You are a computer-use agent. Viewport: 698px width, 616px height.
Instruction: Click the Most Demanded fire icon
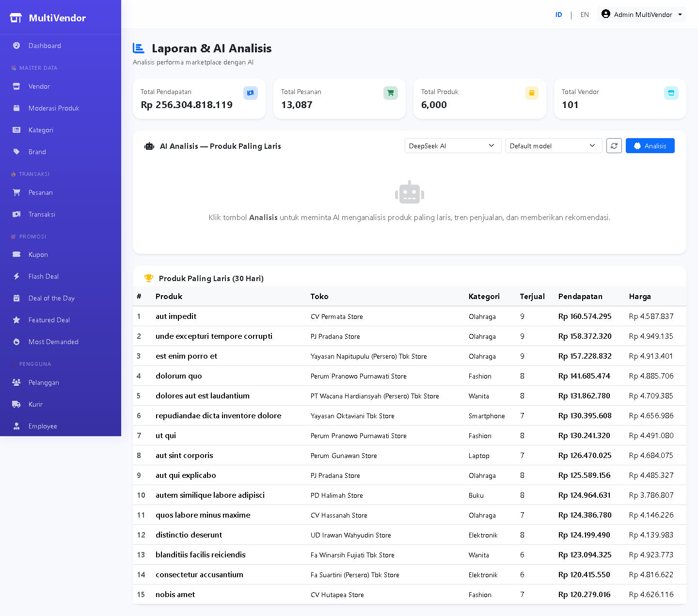pyautogui.click(x=16, y=342)
